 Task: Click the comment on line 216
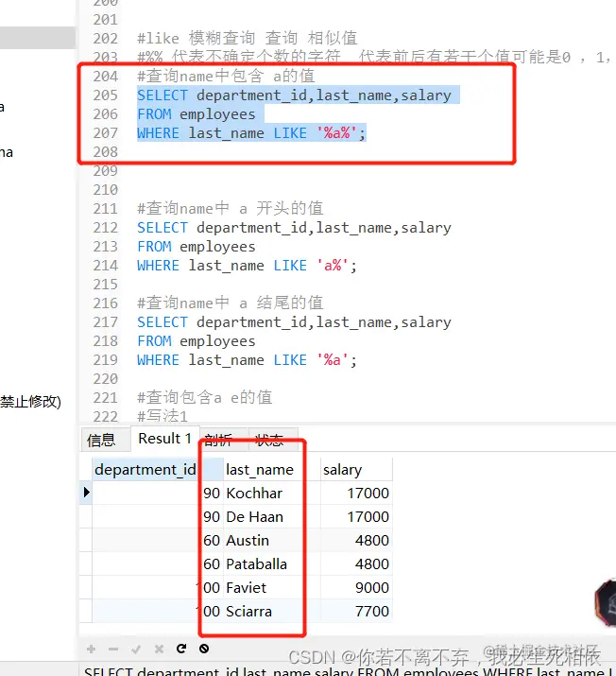pos(230,303)
